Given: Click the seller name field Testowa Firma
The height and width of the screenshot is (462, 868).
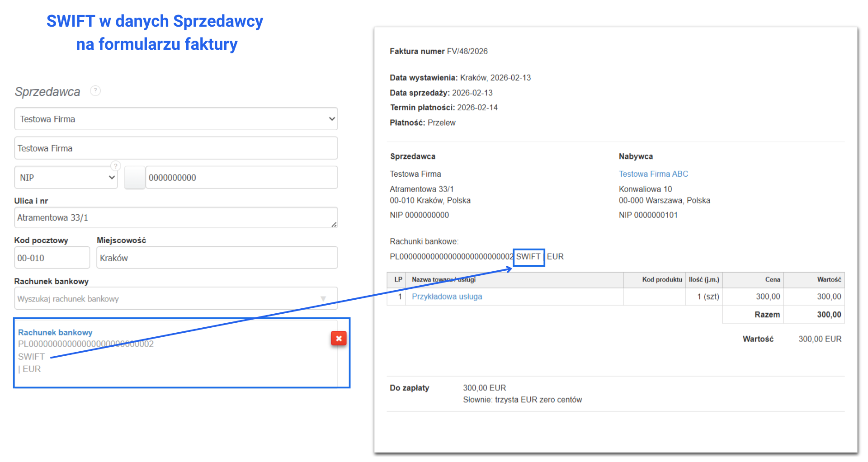Looking at the screenshot, I should click(x=176, y=148).
